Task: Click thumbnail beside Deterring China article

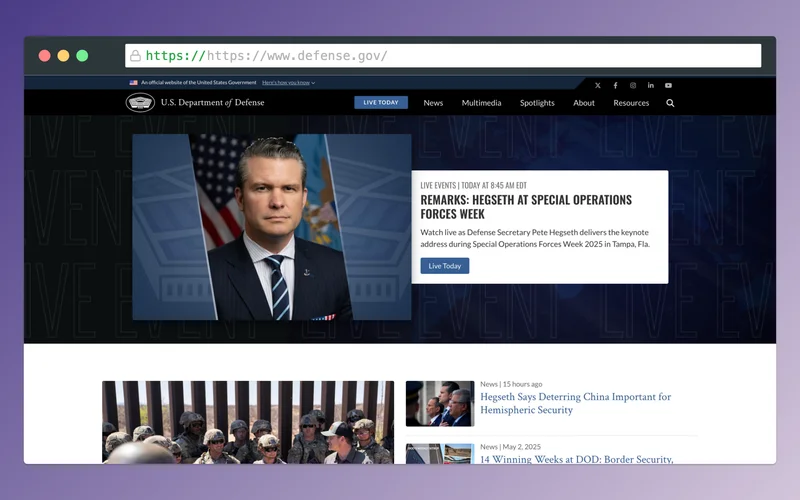Action: 440,404
